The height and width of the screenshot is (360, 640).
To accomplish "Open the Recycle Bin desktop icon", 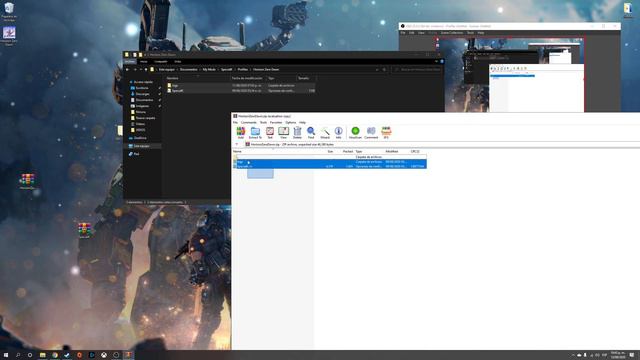I will 9,11.
